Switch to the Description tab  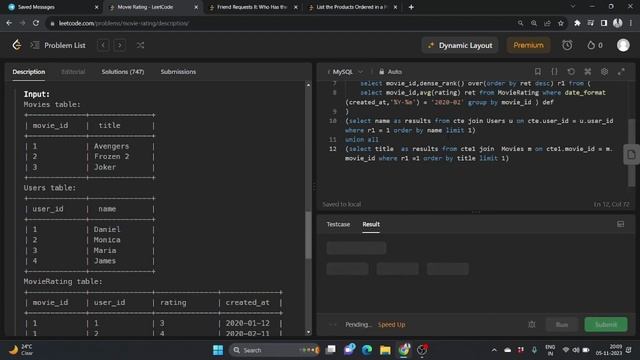[x=29, y=72]
